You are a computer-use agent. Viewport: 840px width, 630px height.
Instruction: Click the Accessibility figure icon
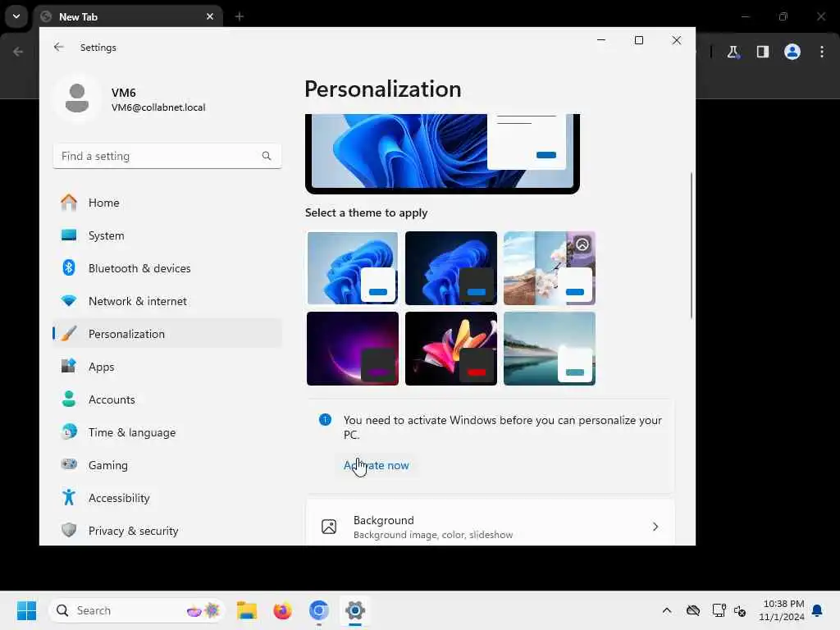click(x=69, y=498)
